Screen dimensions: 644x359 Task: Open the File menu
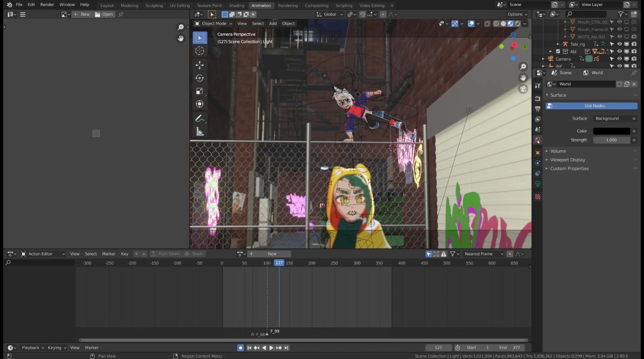(x=19, y=5)
